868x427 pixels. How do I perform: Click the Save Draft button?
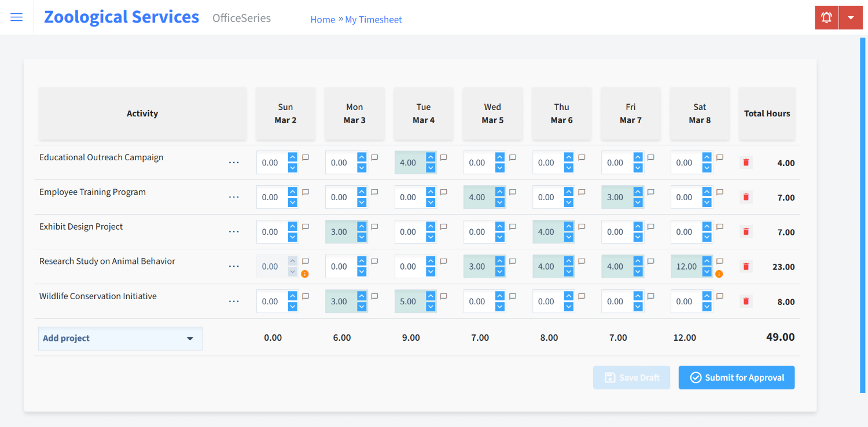[631, 377]
